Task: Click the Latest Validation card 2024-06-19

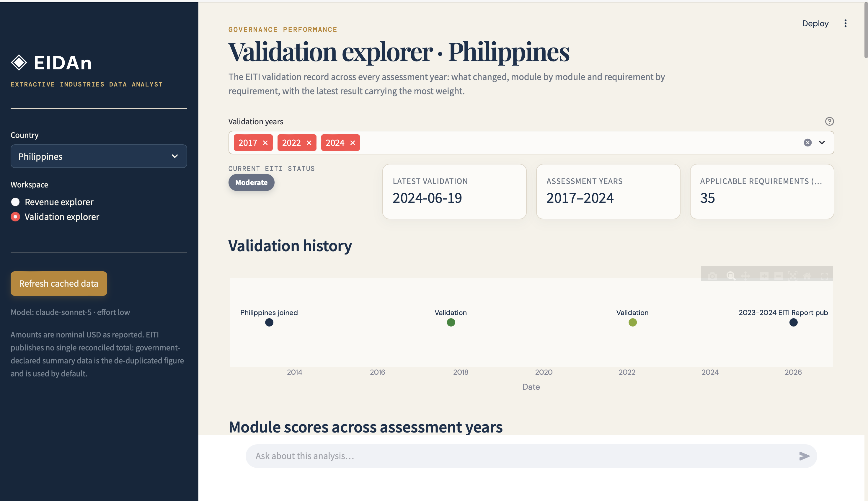Action: click(454, 192)
